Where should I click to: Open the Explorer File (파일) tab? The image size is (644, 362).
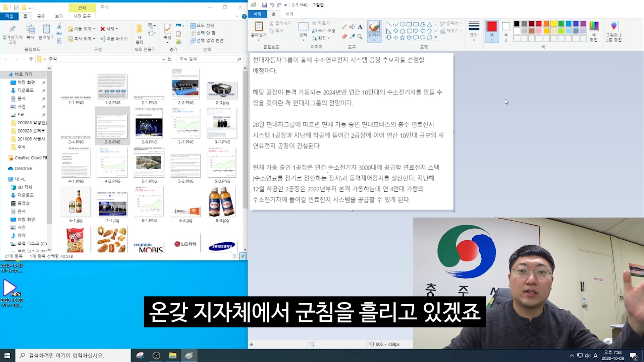coord(9,16)
